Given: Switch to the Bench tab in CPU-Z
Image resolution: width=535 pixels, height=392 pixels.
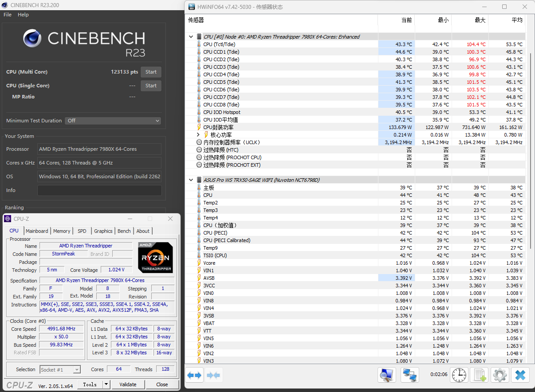Looking at the screenshot, I should [x=124, y=231].
